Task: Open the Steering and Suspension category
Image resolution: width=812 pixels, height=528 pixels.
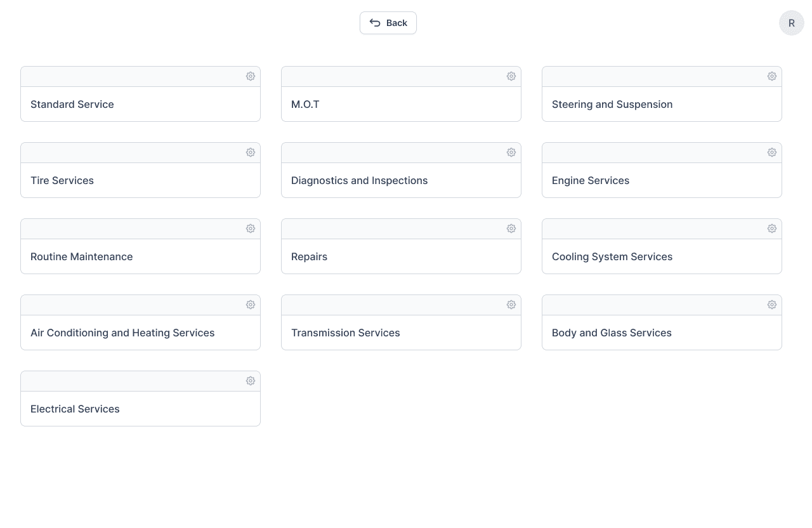Action: click(x=612, y=104)
